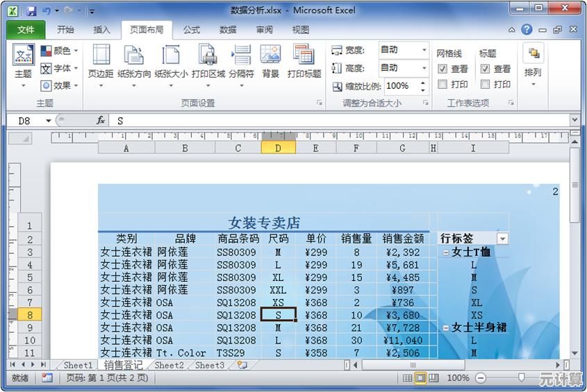Open the 颜色 theme colors button
587x392 pixels.
tap(59, 51)
